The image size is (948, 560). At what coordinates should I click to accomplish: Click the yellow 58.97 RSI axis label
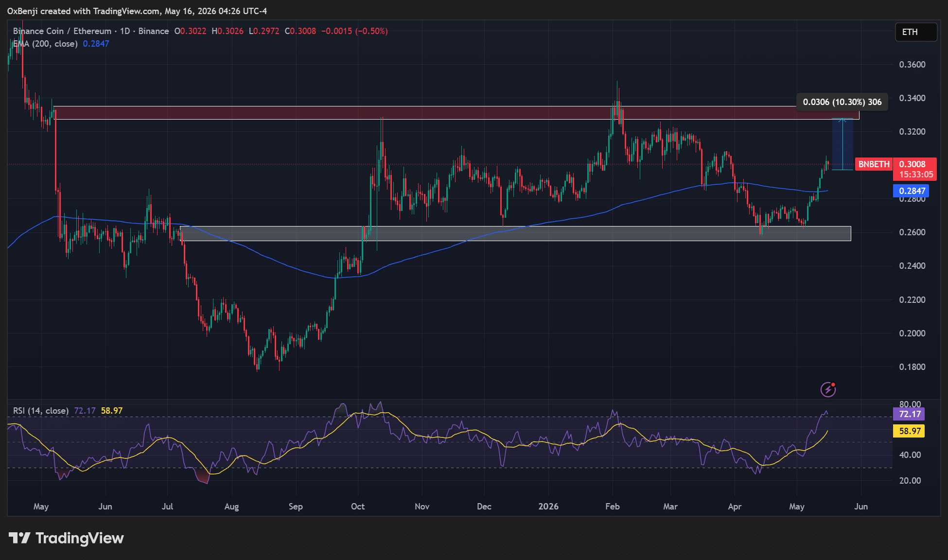pyautogui.click(x=909, y=431)
